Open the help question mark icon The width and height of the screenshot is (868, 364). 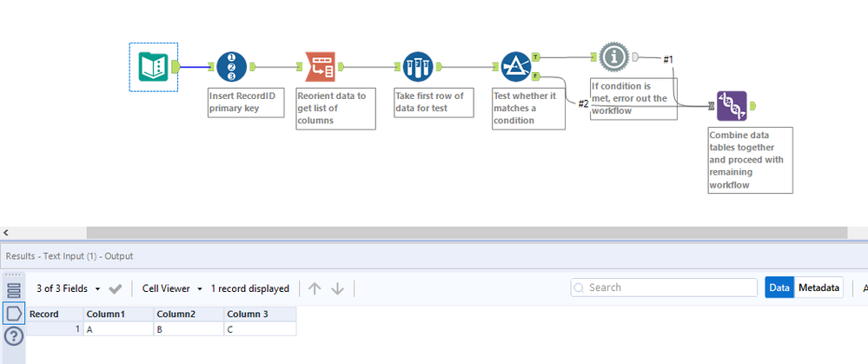(x=14, y=336)
